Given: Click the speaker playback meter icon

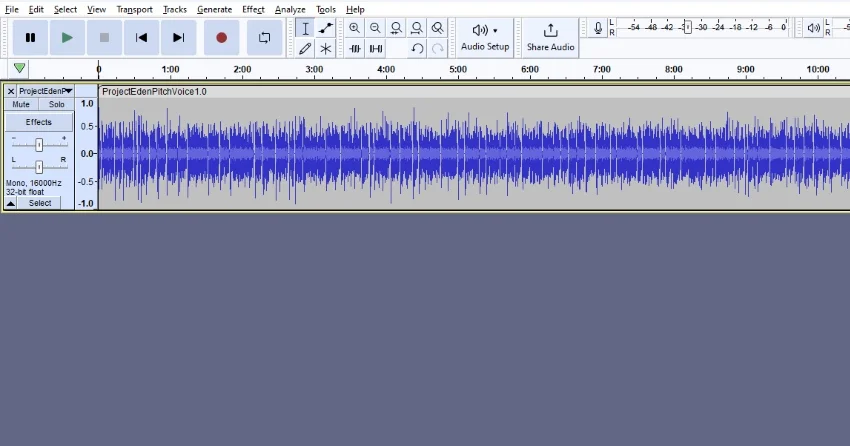Looking at the screenshot, I should pyautogui.click(x=813, y=28).
